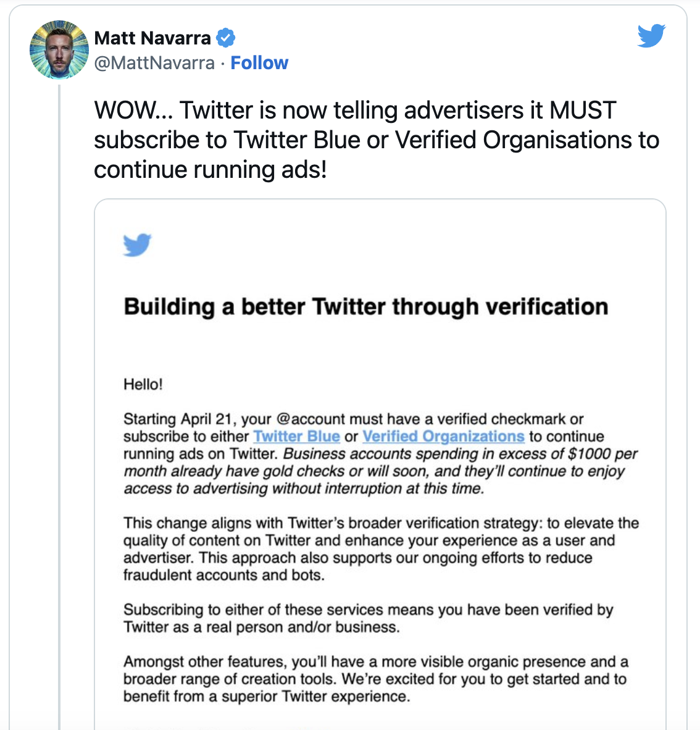Open the Matt Navarra display name
The image size is (700, 730).
[x=152, y=38]
